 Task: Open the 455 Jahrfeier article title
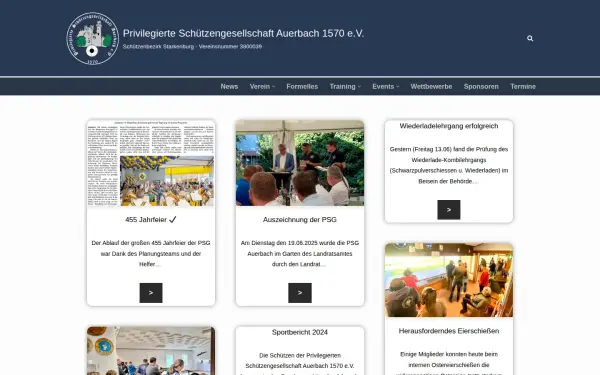coord(151,220)
